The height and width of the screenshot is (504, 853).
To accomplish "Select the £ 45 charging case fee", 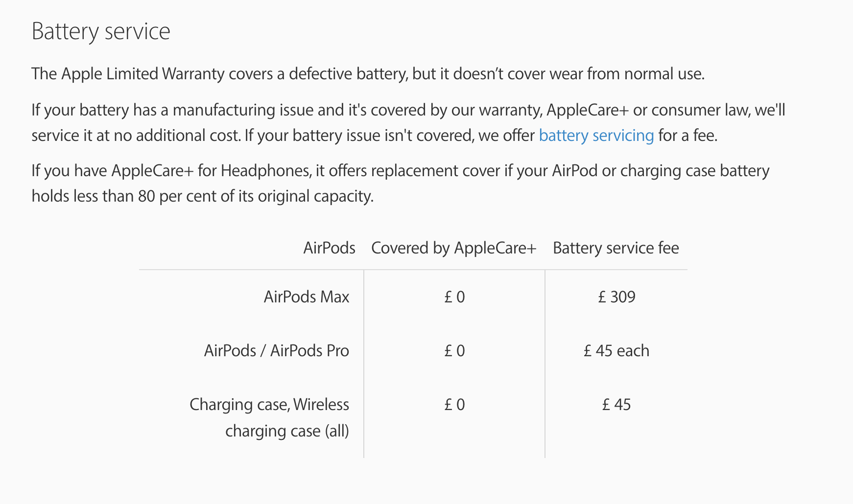I will (x=616, y=405).
